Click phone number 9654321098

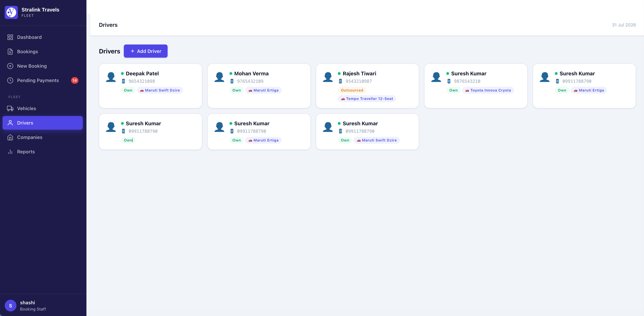click(142, 81)
